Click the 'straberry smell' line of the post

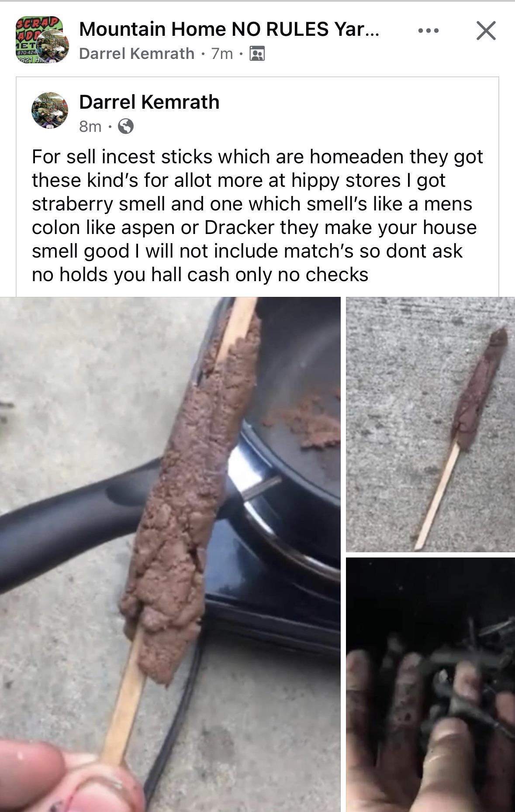click(x=252, y=204)
